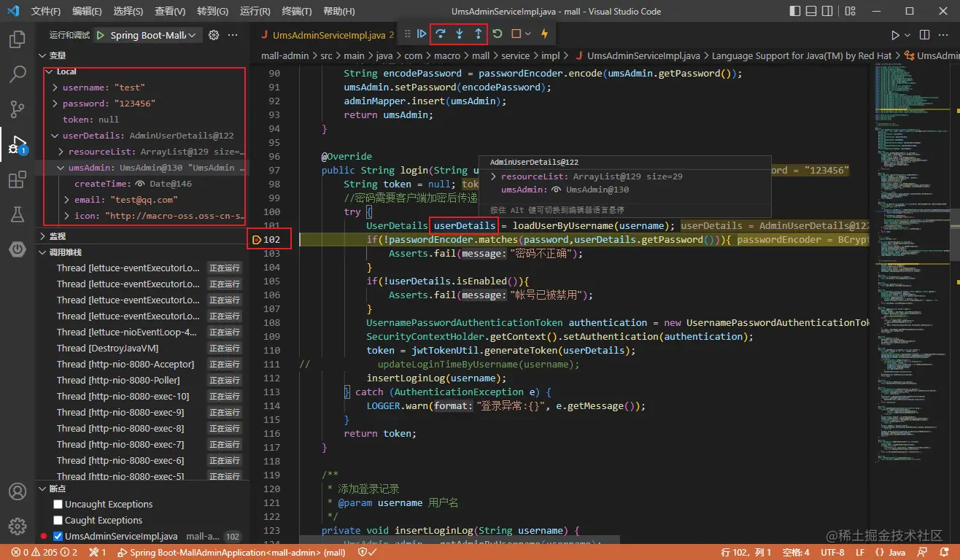This screenshot has width=960, height=560.
Task: Click the notifications bell in status bar
Action: pos(944,553)
